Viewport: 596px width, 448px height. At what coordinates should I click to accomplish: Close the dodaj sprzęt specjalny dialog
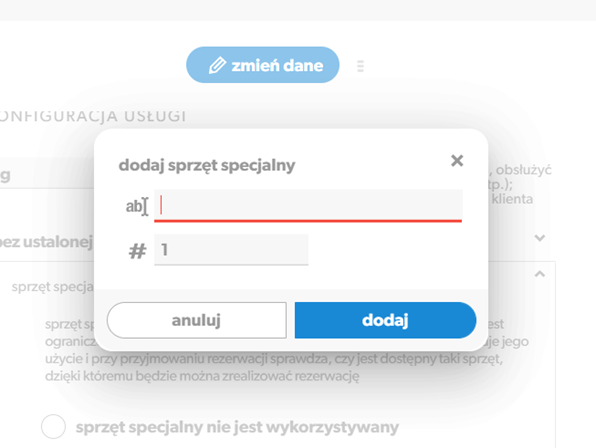(x=457, y=161)
